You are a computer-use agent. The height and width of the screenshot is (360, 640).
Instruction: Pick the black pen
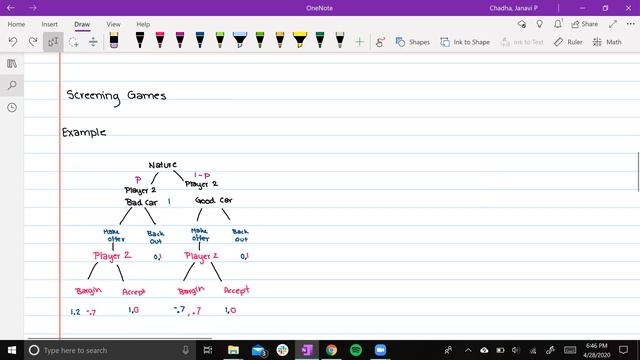[140, 40]
